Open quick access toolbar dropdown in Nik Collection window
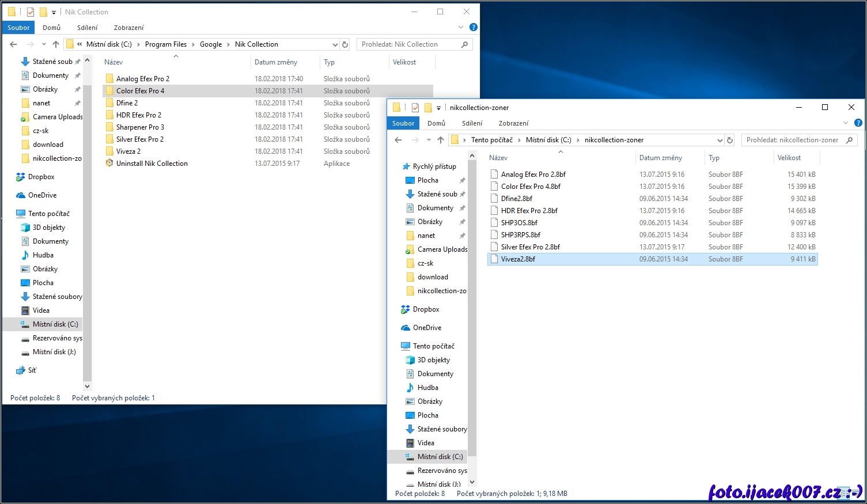 click(x=54, y=12)
